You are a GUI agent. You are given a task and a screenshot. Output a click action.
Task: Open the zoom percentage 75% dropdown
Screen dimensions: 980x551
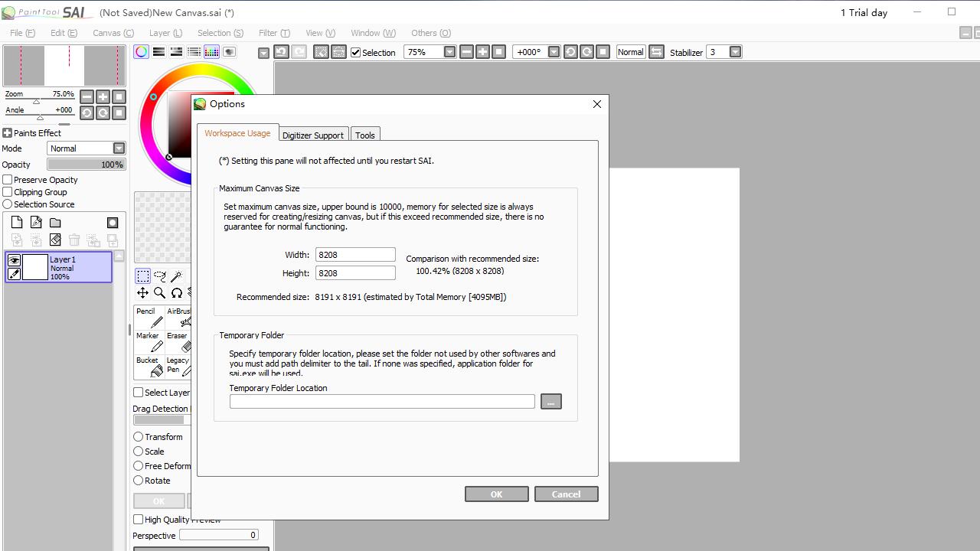point(449,52)
